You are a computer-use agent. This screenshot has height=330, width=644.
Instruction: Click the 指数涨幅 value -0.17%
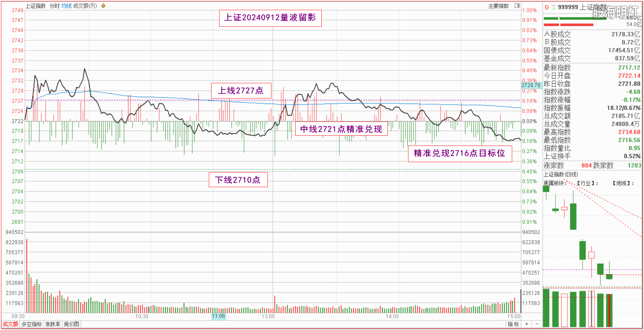coord(631,100)
